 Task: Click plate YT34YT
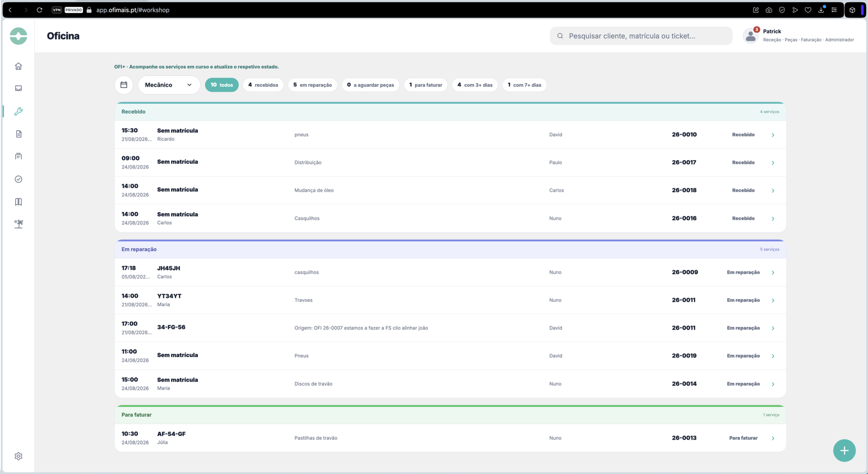coord(169,296)
